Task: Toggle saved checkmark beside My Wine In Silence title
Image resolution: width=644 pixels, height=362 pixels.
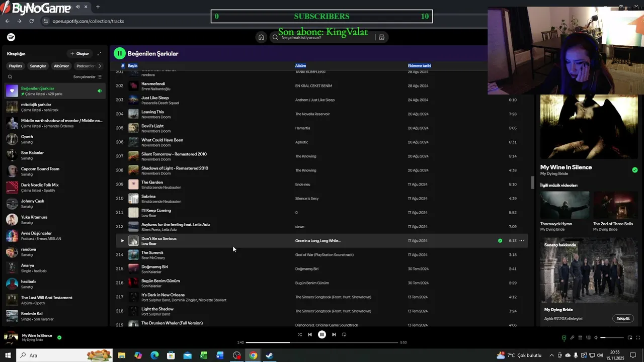Action: tap(635, 170)
